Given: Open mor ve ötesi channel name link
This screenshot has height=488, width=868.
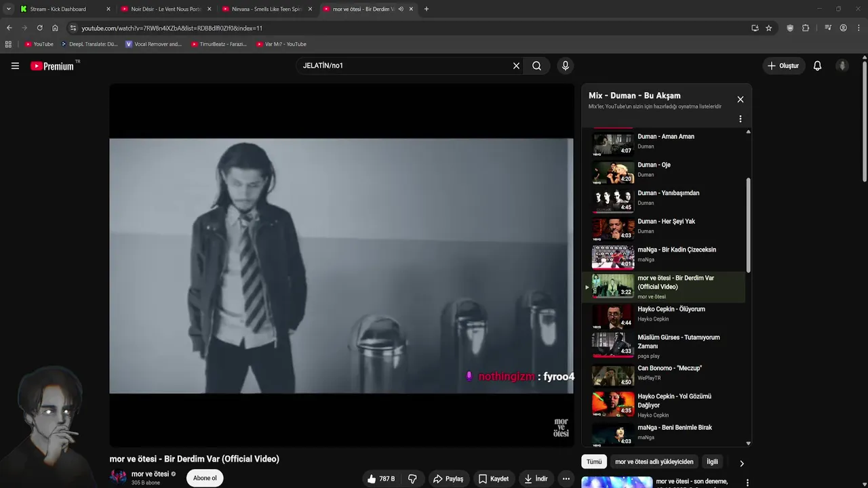Looking at the screenshot, I should coord(150,474).
